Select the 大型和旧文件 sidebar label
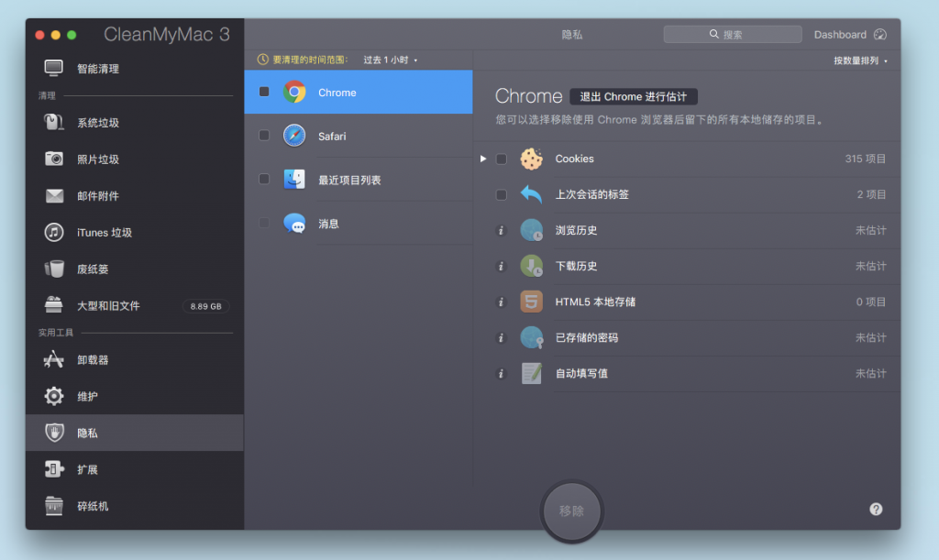The height and width of the screenshot is (560, 939). [x=108, y=306]
